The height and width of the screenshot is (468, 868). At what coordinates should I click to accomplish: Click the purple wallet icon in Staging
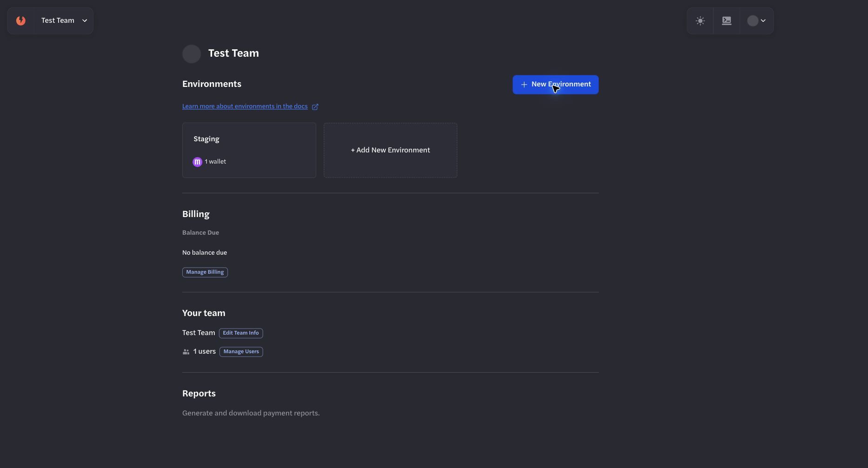click(197, 162)
